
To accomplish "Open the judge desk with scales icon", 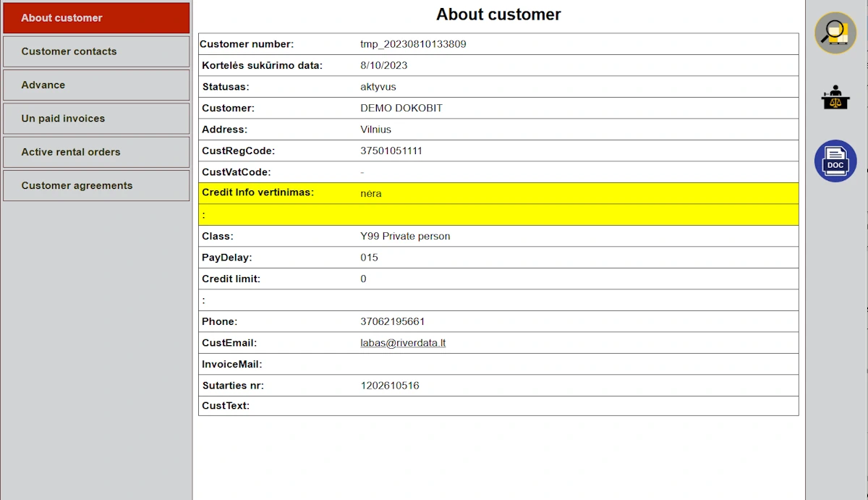I will pos(835,97).
